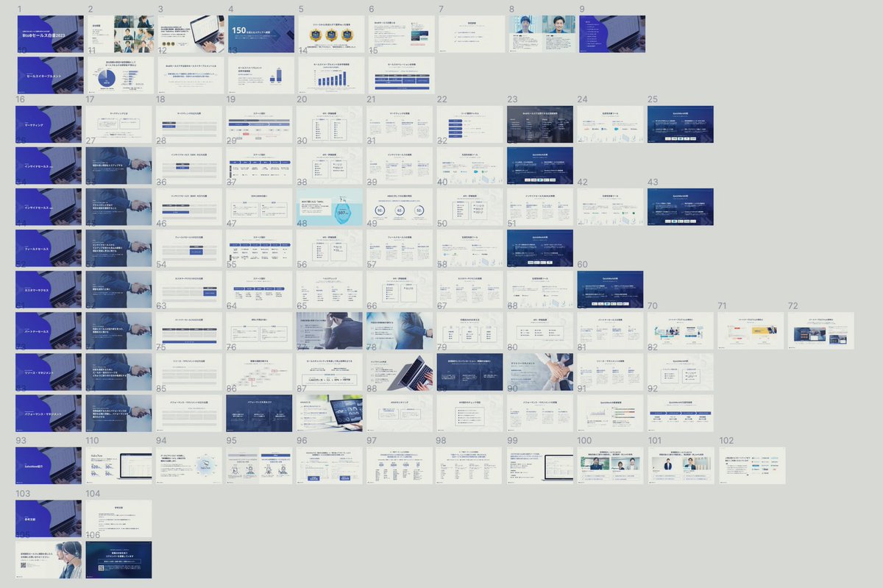Select slide 72 at the row's end
Viewport: 883px width, 588px height.
click(823, 330)
